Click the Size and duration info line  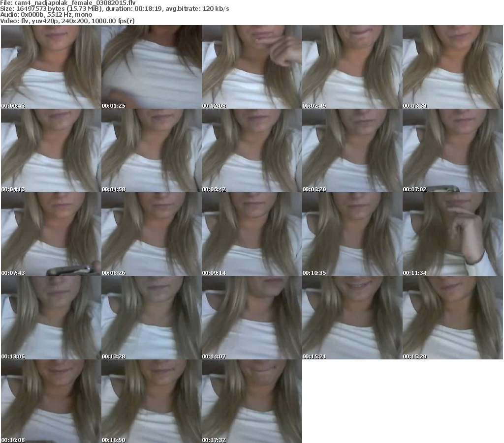click(114, 9)
